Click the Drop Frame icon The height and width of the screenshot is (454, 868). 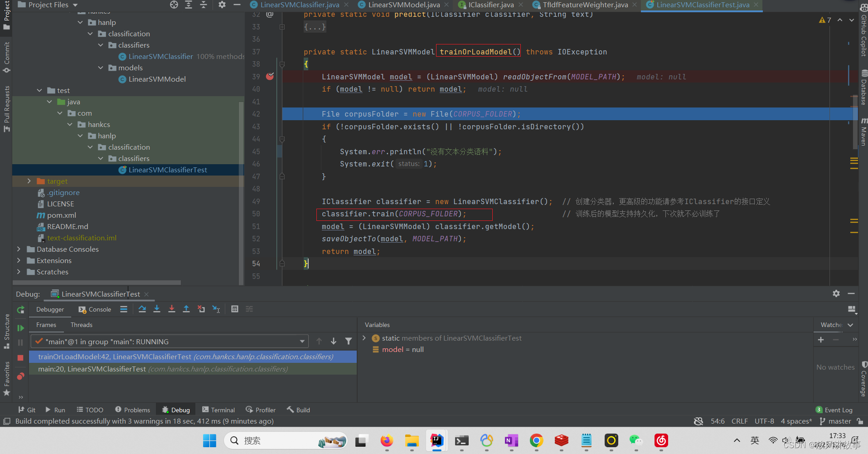tap(201, 309)
